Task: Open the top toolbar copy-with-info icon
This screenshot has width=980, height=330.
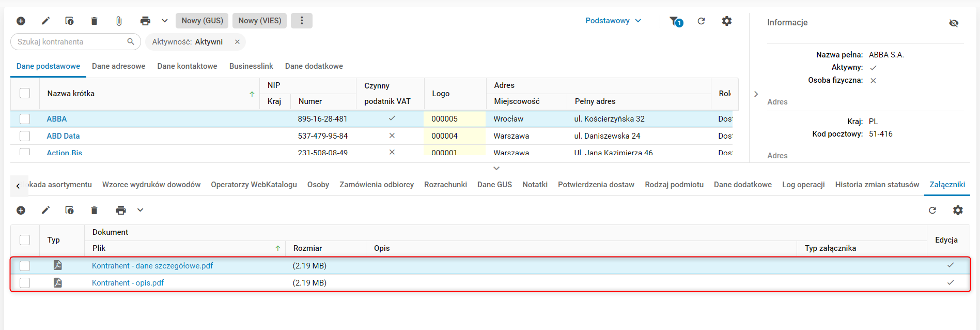Action: tap(69, 21)
